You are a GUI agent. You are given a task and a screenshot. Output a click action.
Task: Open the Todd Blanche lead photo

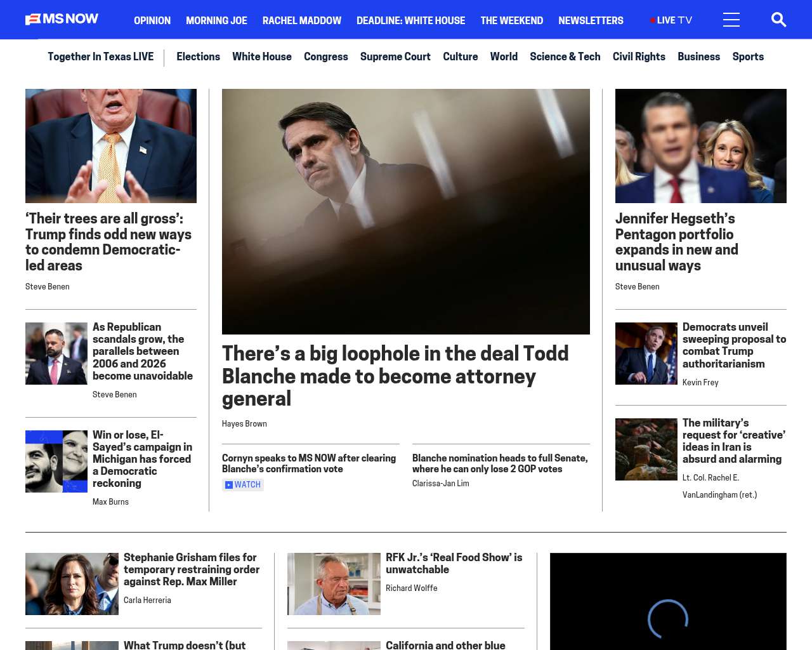click(x=406, y=211)
